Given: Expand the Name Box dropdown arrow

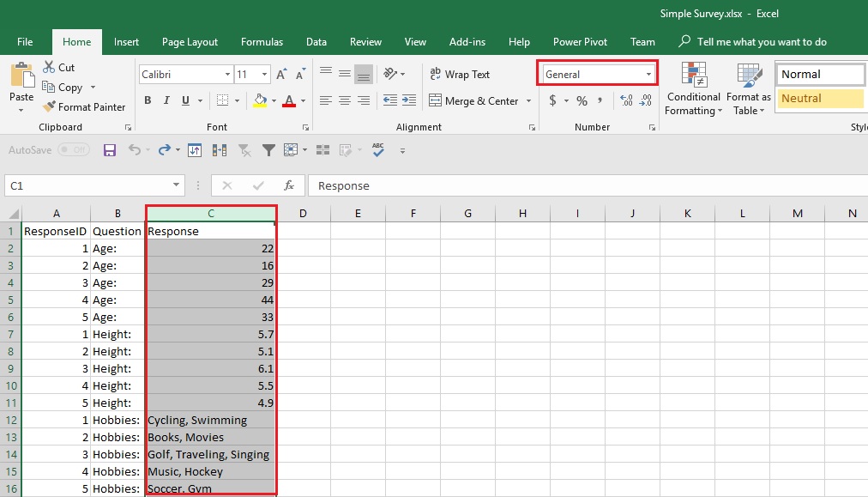Looking at the screenshot, I should [x=176, y=185].
